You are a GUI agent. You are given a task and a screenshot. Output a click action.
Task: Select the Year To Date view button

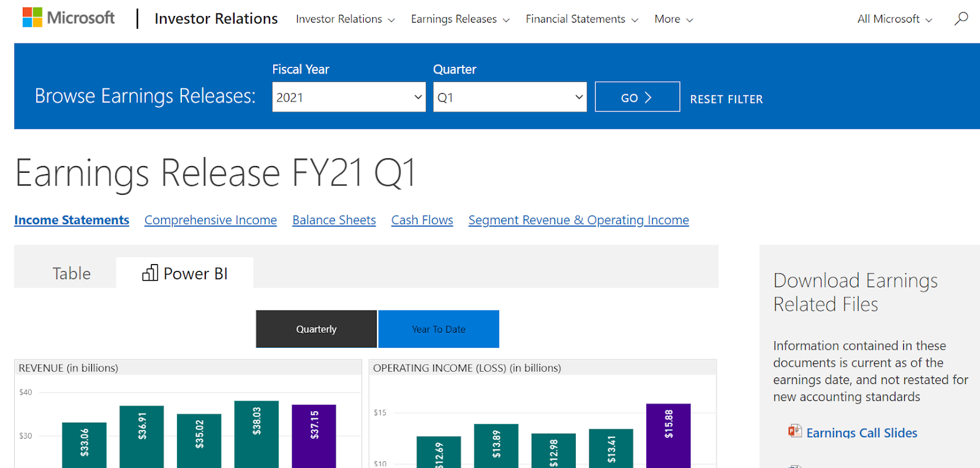(439, 329)
